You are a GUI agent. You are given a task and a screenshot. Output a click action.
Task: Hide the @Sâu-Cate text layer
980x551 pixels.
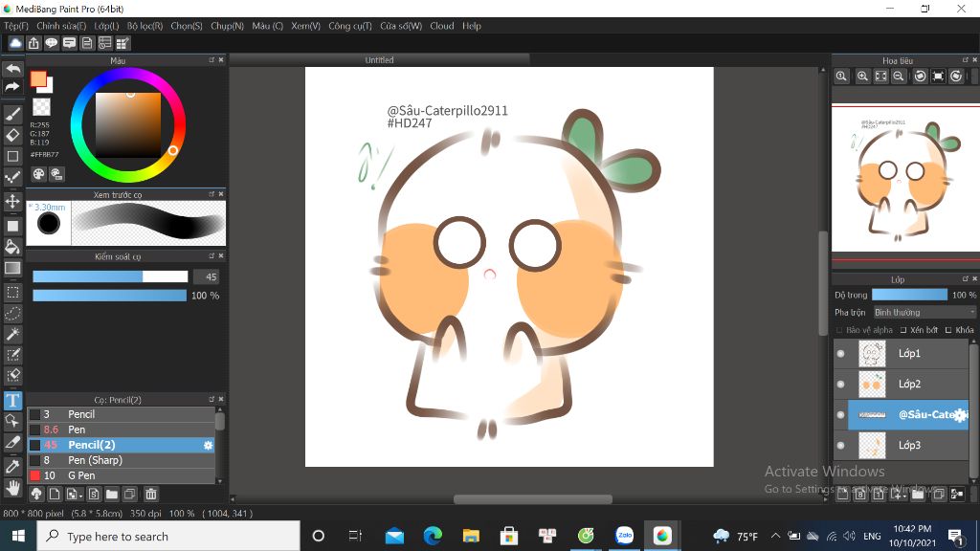point(840,415)
